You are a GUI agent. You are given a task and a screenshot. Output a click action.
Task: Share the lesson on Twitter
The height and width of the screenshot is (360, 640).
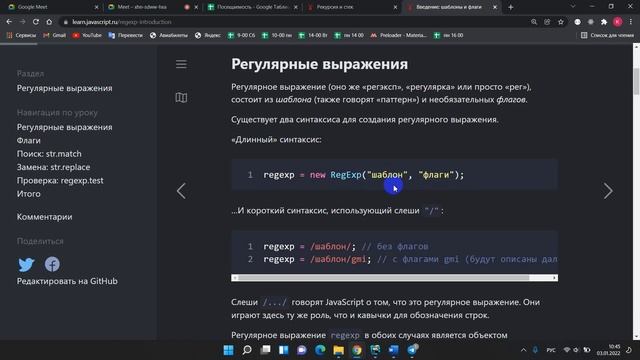point(27,264)
